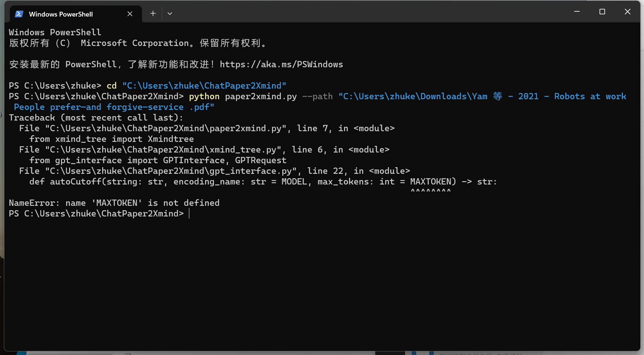
Task: Click the PowerShell icon on the tab
Action: 19,14
